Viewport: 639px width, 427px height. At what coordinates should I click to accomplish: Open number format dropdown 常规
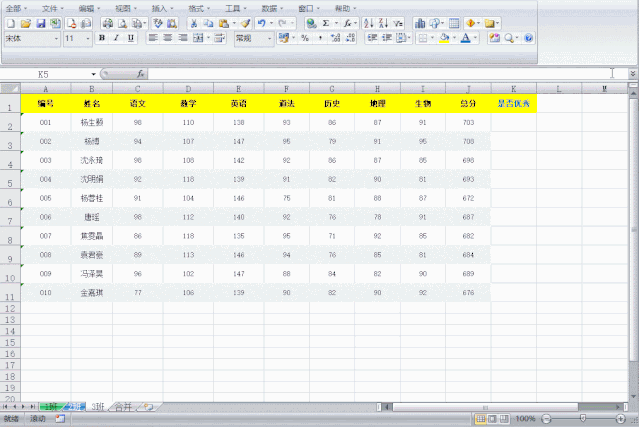coord(269,39)
